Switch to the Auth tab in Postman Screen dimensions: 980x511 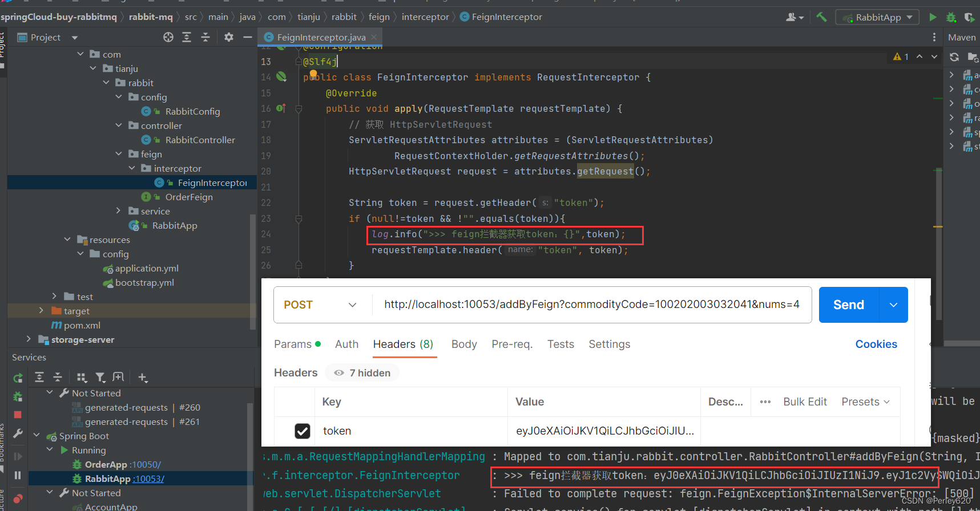[346, 344]
